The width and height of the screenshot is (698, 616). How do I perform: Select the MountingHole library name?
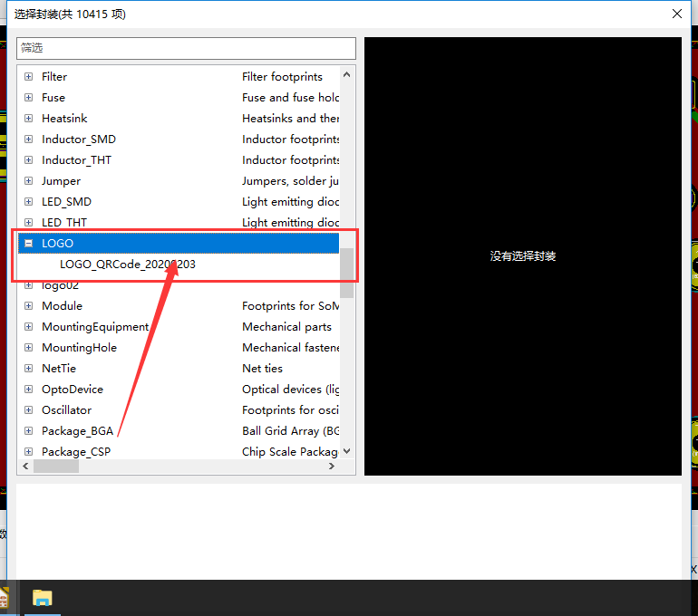click(79, 347)
